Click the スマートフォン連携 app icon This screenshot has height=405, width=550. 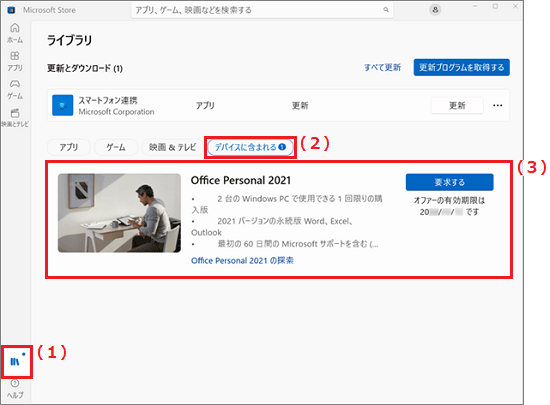[x=62, y=105]
